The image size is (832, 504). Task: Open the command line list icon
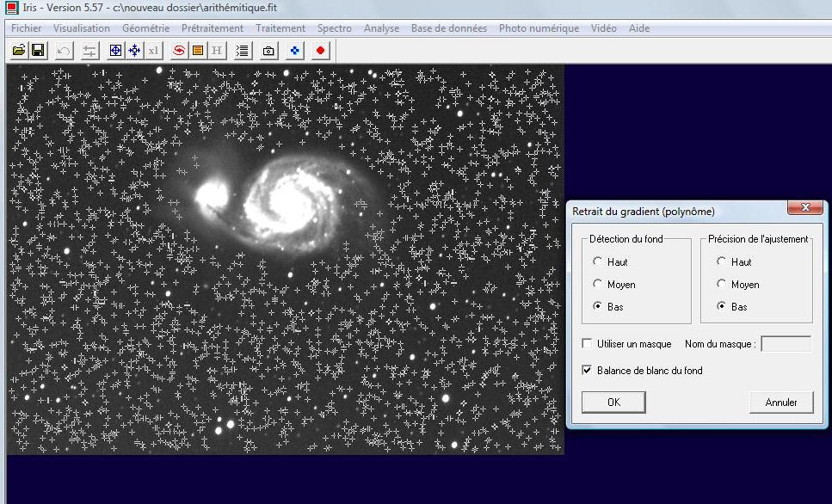[243, 51]
